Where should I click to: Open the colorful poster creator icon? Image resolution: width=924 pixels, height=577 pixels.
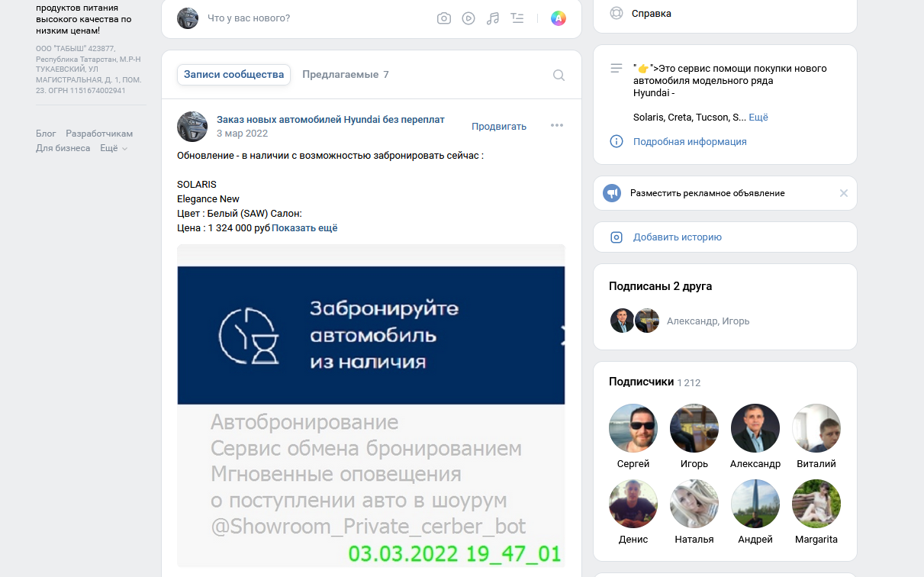click(559, 18)
